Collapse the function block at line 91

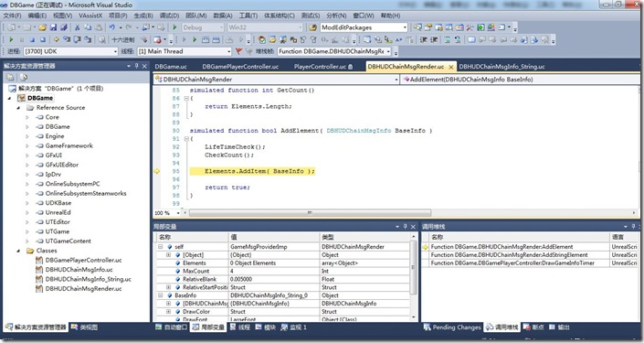pyautogui.click(x=186, y=139)
